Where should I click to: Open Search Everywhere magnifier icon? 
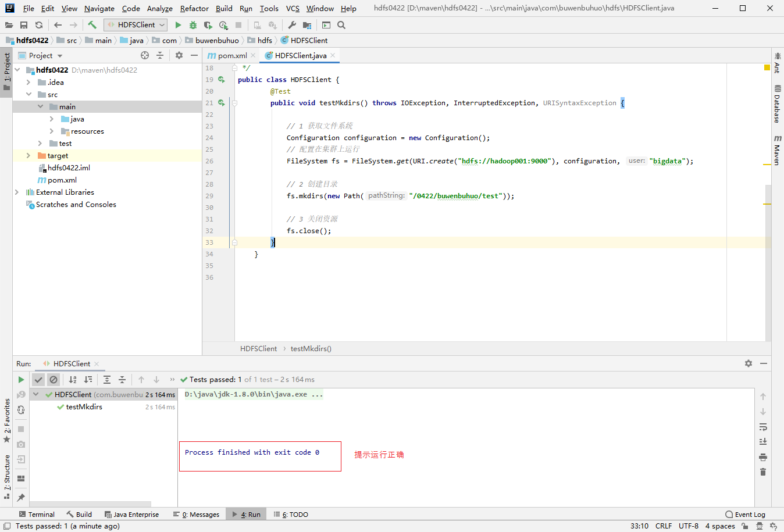click(341, 25)
